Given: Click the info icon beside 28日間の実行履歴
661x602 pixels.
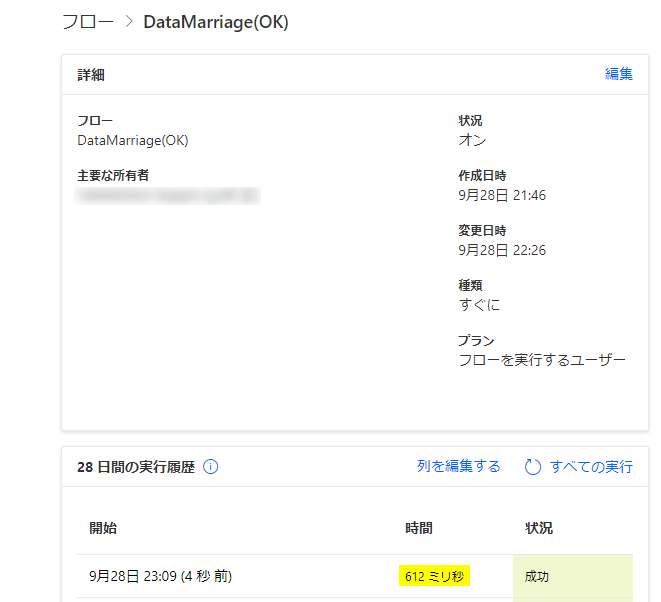Looking at the screenshot, I should [210, 467].
